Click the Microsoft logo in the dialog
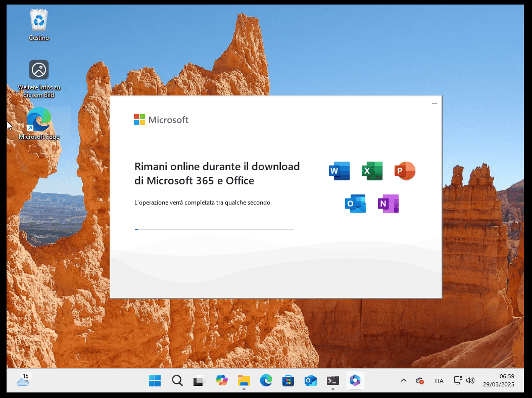 tap(161, 120)
